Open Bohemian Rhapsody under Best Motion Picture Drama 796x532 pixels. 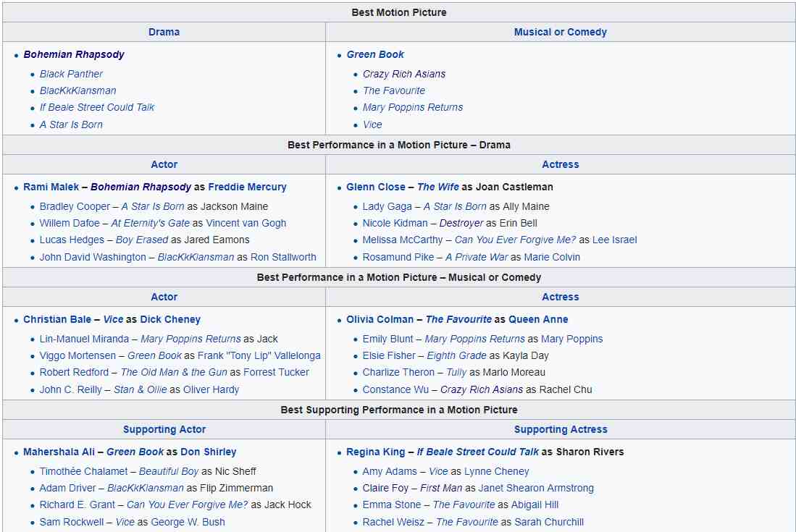74,54
